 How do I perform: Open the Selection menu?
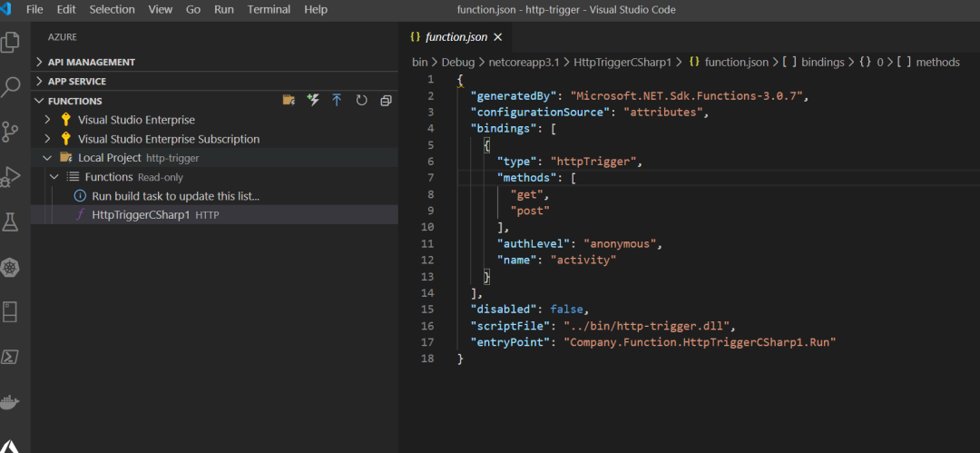click(112, 9)
